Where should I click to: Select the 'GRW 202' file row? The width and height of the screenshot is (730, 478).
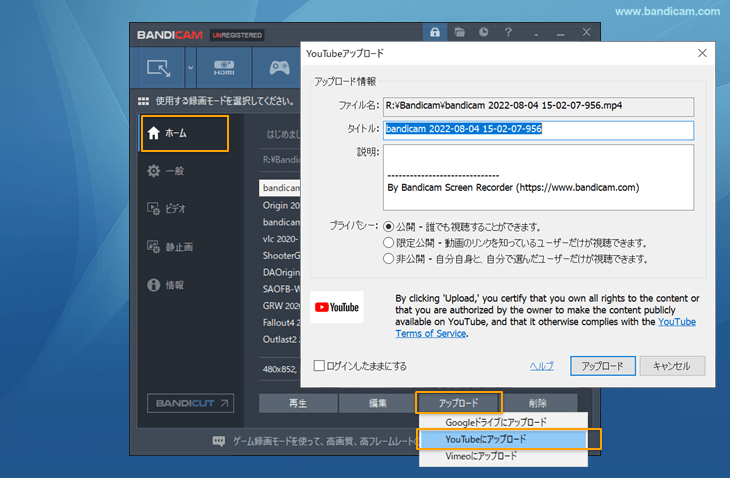pyautogui.click(x=280, y=306)
